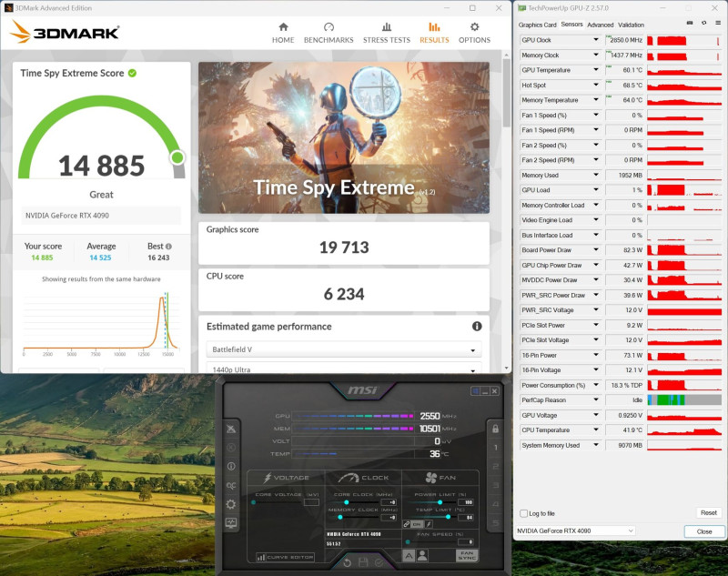
Task: Click Afterburner save profile floppy icon
Action: point(363,562)
